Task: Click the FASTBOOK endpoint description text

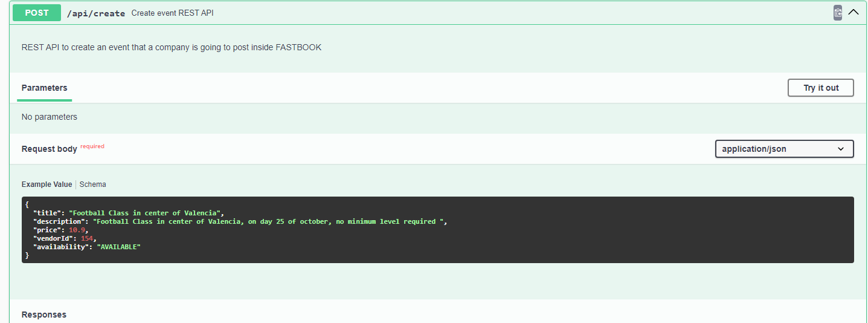Action: pyautogui.click(x=172, y=47)
